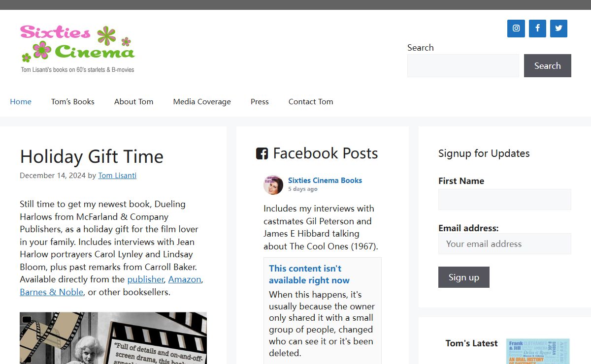Click the Facebook icon beside Facebook Posts heading

coord(262,153)
